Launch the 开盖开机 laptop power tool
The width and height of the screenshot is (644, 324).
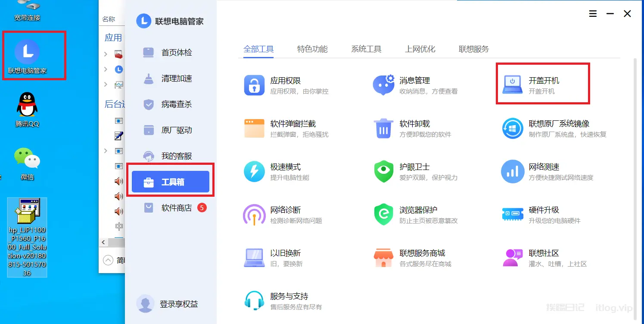coord(513,85)
